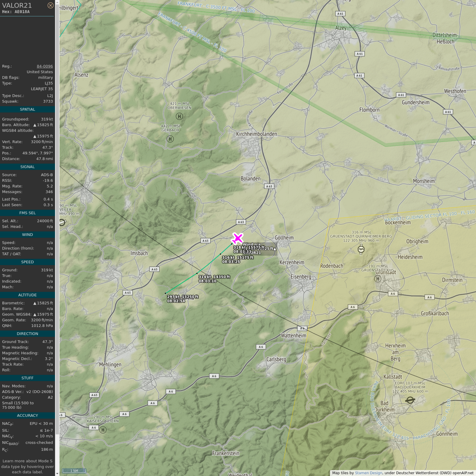Click the Gruenstadt KHS heliport icon
The height and width of the screenshot is (476, 476).
377,279
